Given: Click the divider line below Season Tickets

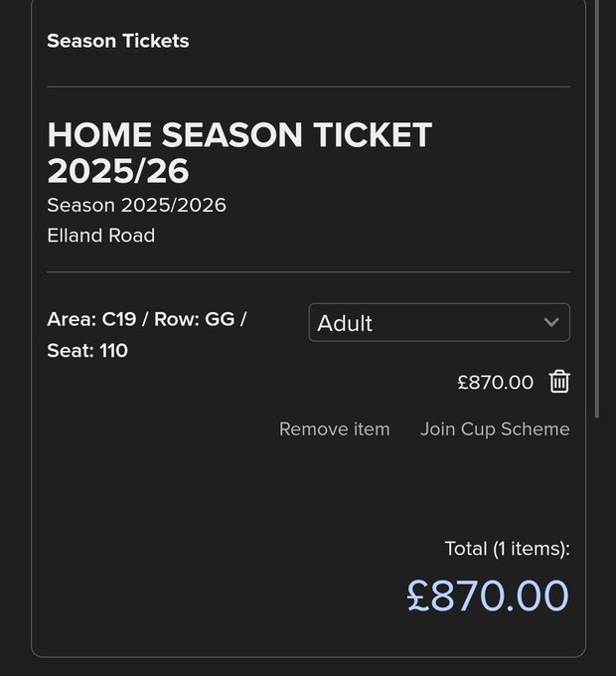Looking at the screenshot, I should pyautogui.click(x=308, y=86).
